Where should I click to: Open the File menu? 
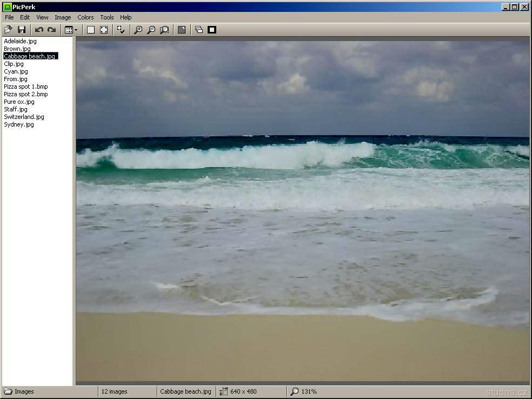coord(9,17)
